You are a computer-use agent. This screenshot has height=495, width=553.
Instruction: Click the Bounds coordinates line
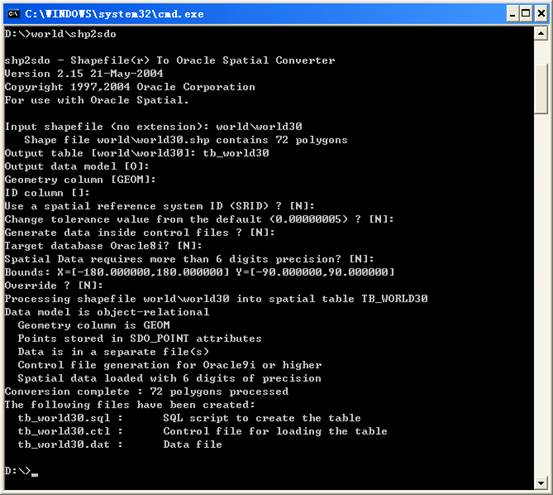pos(200,272)
